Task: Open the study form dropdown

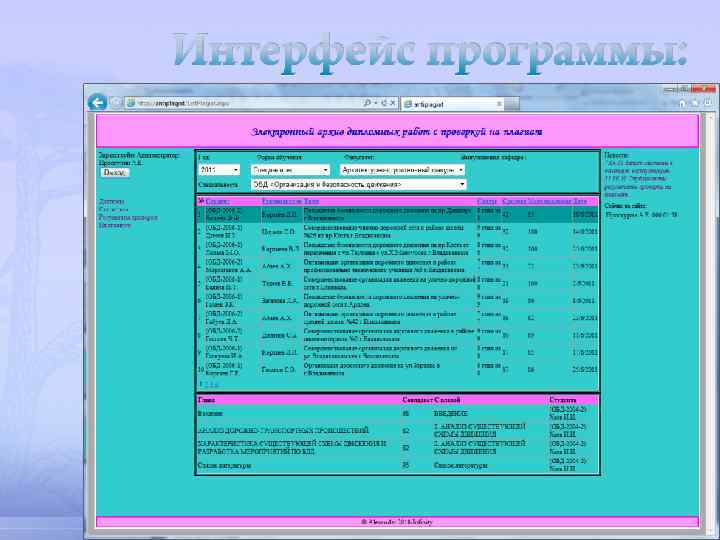Action: 290,170
